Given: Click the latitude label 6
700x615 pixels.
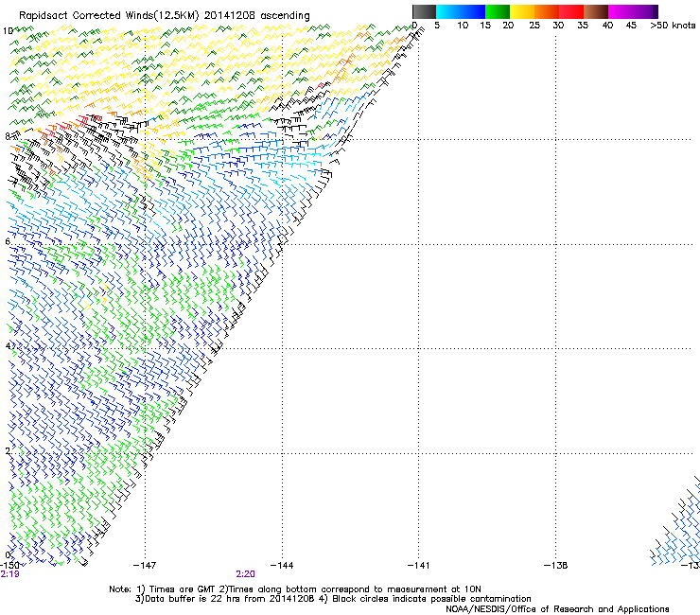Looking at the screenshot, I should click(x=8, y=241).
